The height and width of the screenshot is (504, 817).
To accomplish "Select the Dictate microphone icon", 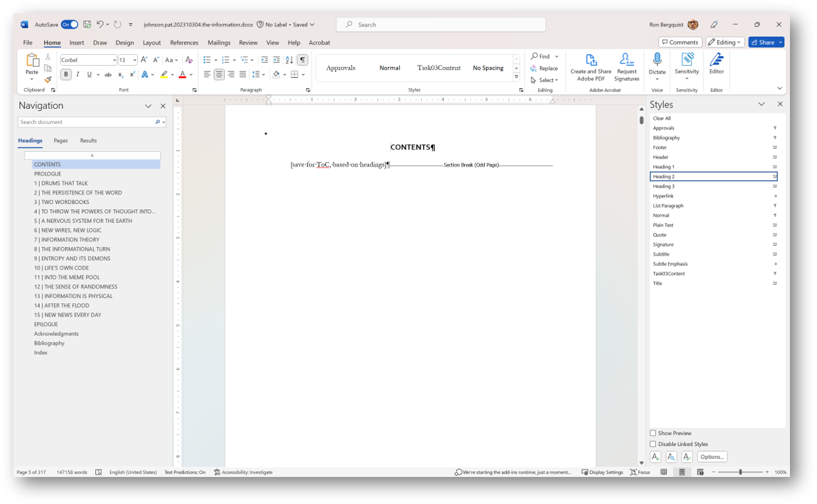I will 657,63.
